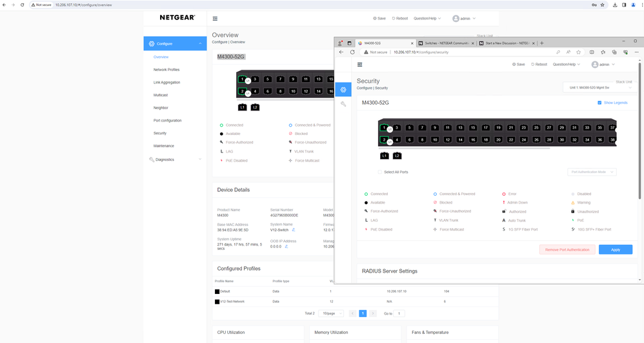Open the Diagnostics wrench icon in Security window sidebar
Viewport: 644px width, 343px height.
343,104
